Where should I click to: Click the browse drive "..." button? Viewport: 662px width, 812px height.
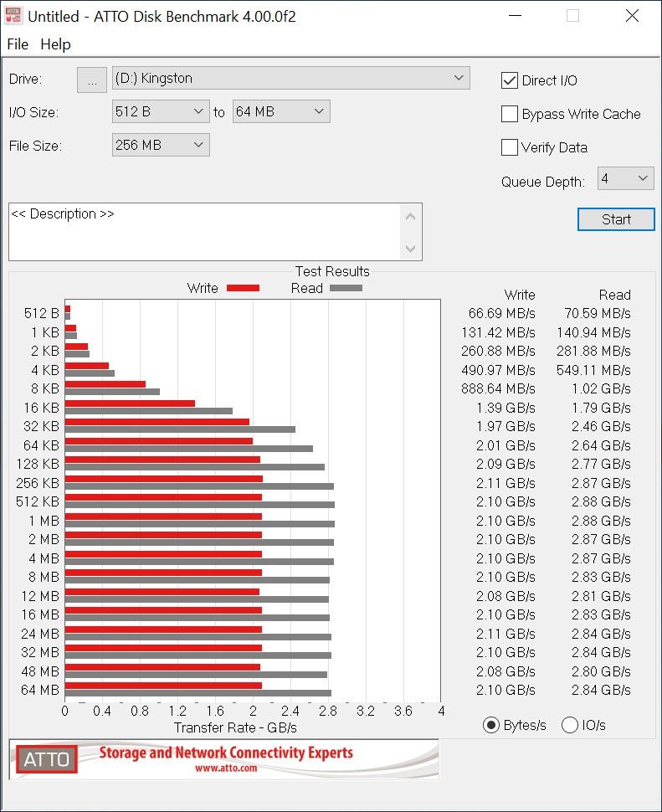pyautogui.click(x=92, y=80)
